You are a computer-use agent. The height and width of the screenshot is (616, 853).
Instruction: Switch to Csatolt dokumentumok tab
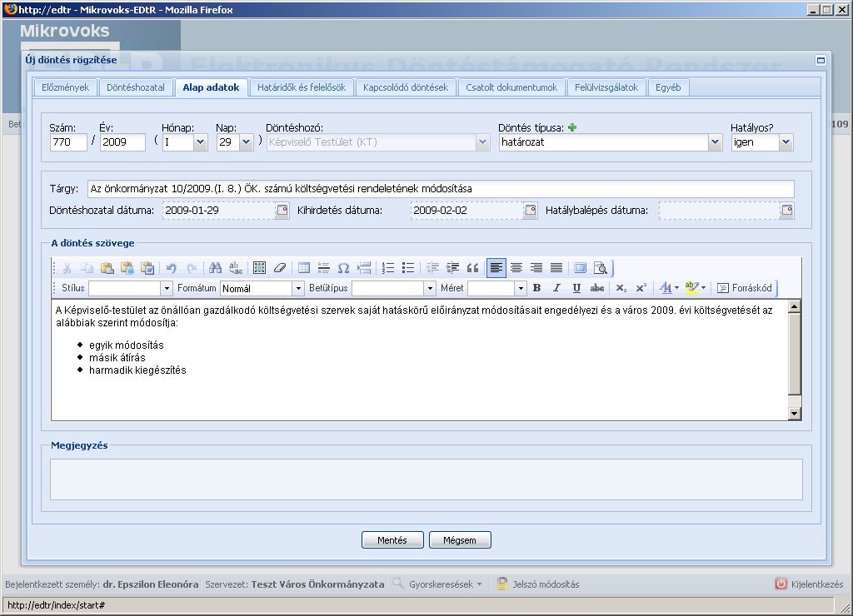pos(511,87)
